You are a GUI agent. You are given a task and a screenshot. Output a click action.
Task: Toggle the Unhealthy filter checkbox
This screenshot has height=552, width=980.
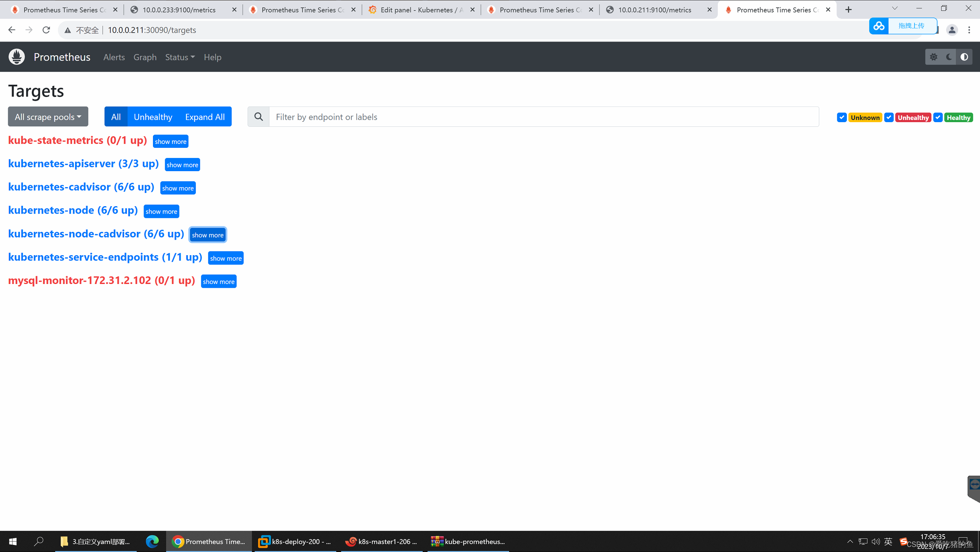pos(889,117)
